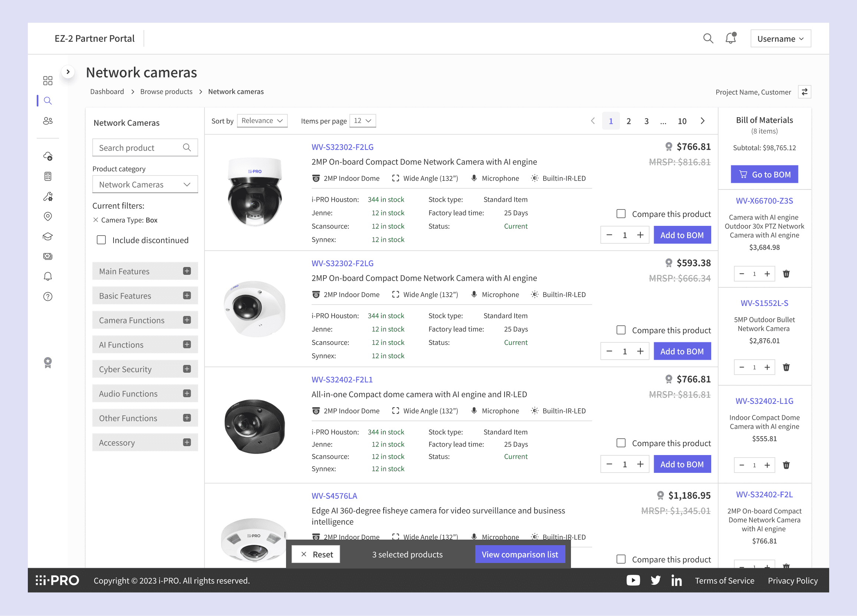Viewport: 857px width, 616px height.
Task: Open the Product category Network Cameras dropdown
Action: pos(145,185)
